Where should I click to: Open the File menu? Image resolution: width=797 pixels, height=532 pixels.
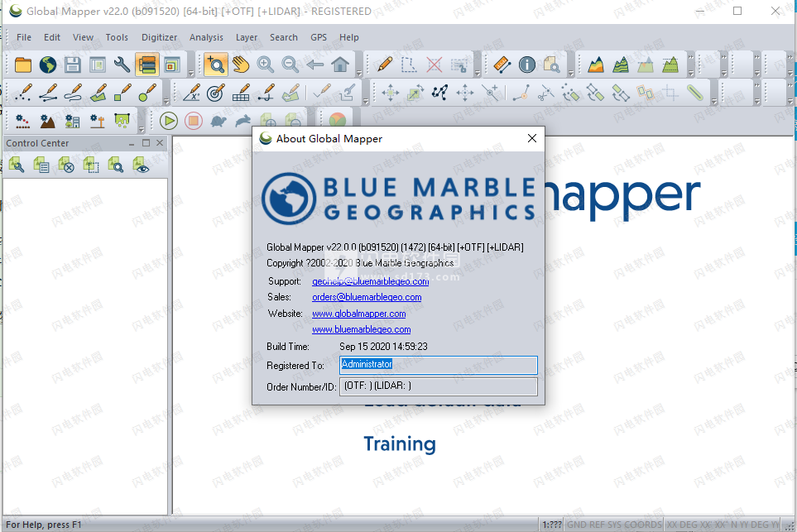(24, 37)
